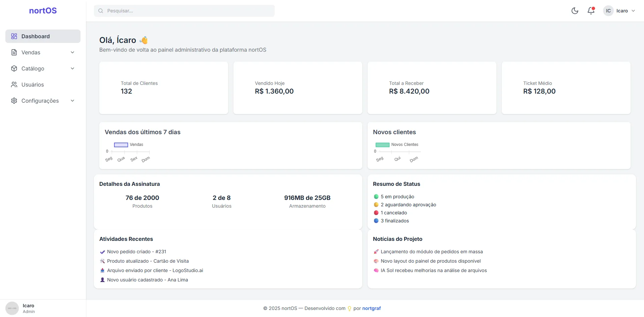Go to the Usuários menu item

[x=33, y=85]
